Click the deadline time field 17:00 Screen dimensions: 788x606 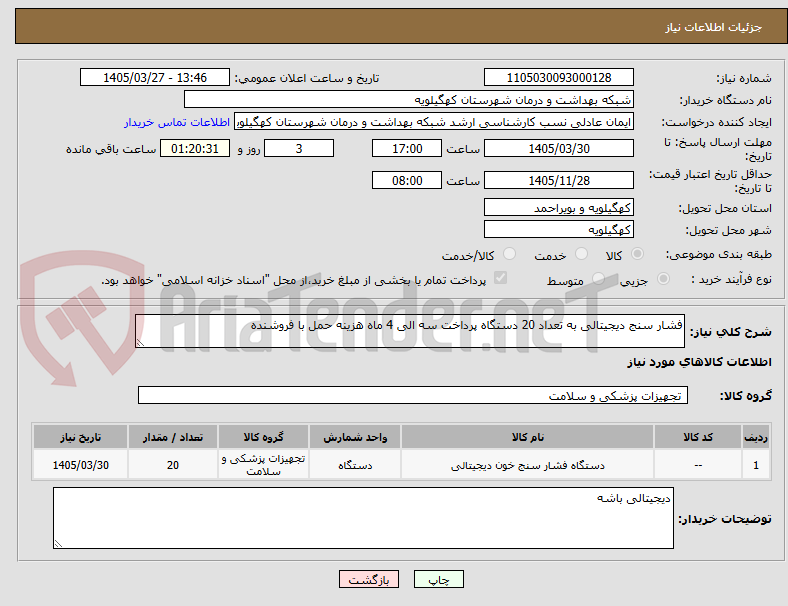tap(407, 149)
